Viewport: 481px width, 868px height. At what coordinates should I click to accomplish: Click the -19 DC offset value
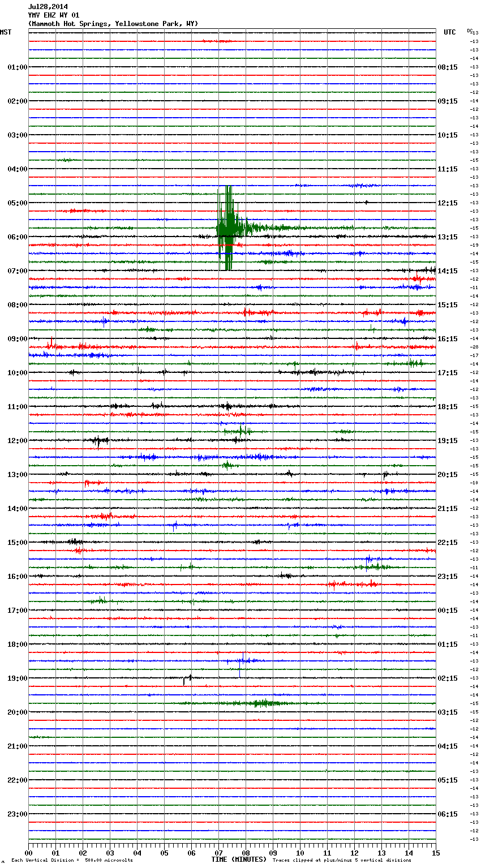pos(474,245)
